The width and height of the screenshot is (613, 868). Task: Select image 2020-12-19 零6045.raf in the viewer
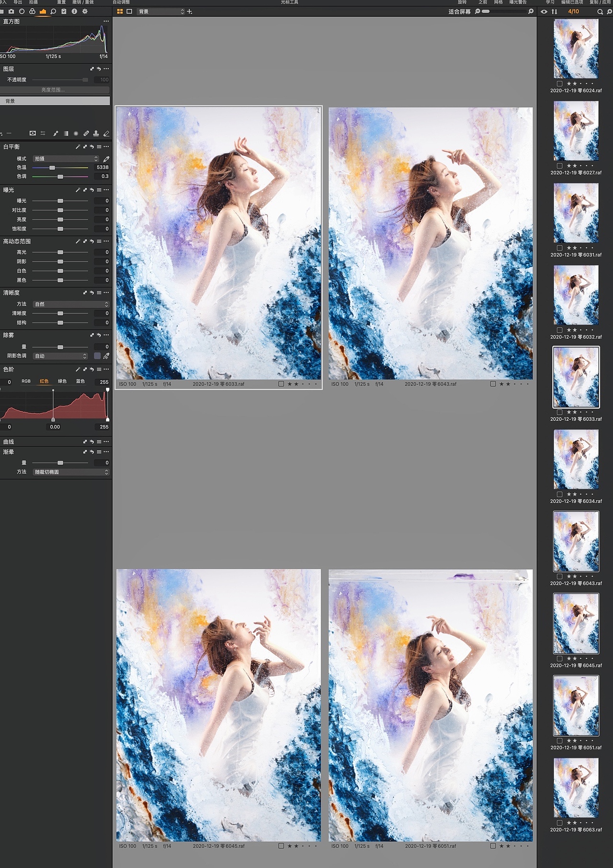pyautogui.click(x=219, y=705)
